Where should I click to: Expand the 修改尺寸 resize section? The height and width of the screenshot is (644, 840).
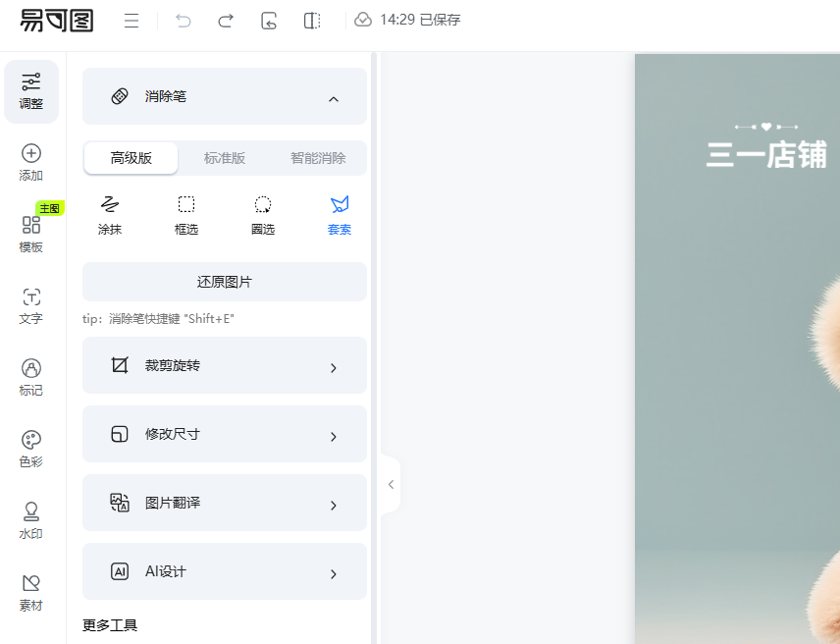pos(225,435)
